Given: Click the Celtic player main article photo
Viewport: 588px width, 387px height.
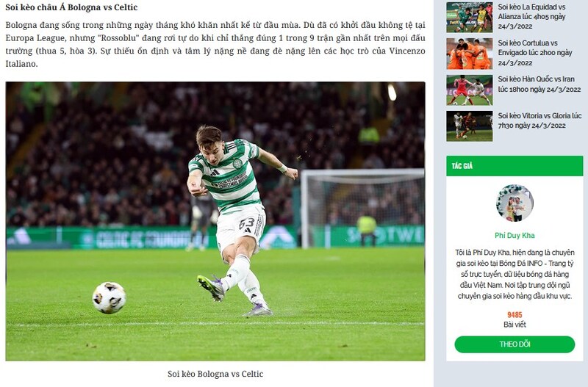Looking at the screenshot, I should (215, 222).
